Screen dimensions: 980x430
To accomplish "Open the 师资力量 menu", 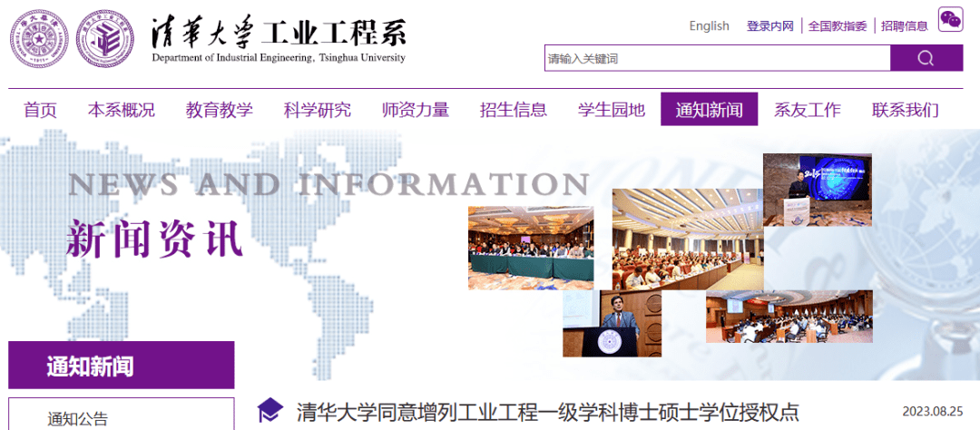I will coord(416,110).
